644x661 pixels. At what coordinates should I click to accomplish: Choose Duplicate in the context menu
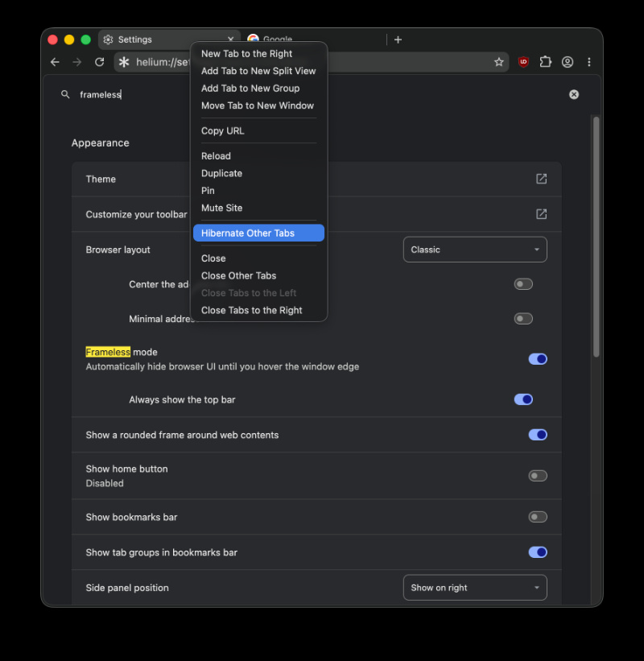pos(258,173)
